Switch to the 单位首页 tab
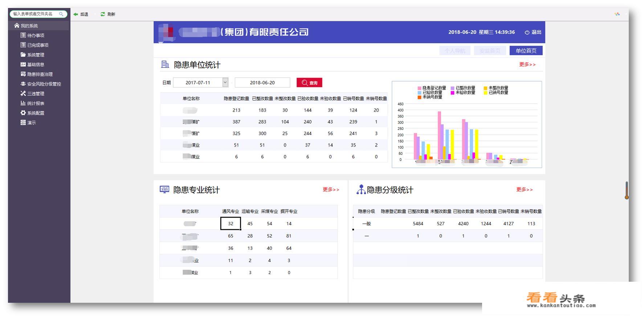Viewport: 644px width, 318px height. 526,51
